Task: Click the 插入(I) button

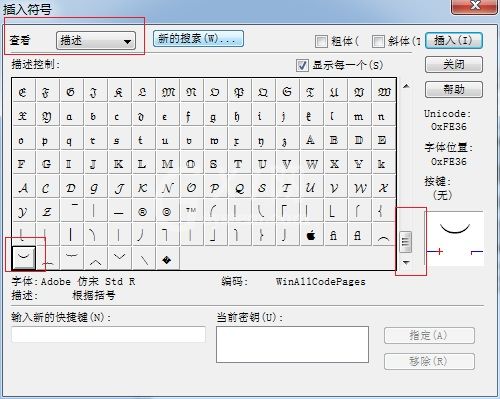Action: [454, 41]
